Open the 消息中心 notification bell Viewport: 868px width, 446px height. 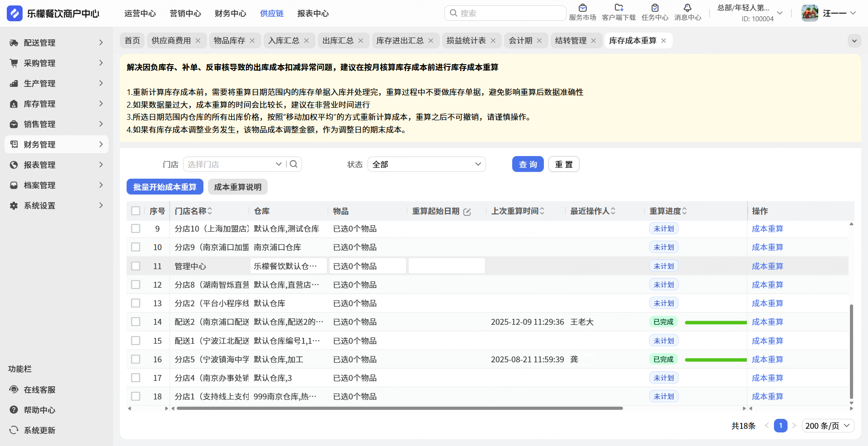click(x=688, y=8)
